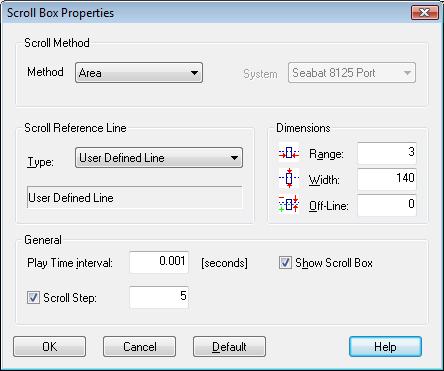Expand the Type dropdown User Defined Line
444x371 pixels.
[x=159, y=157]
